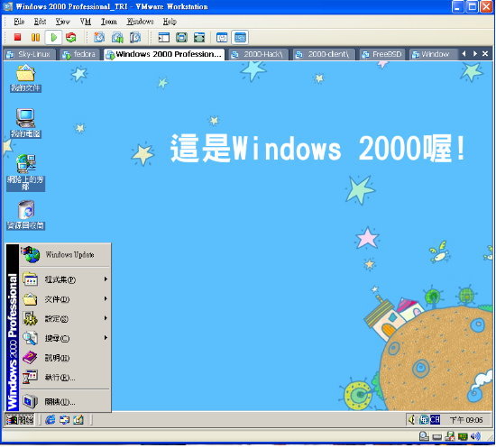The height and width of the screenshot is (448, 496).
Task: Open the Edit menu
Action: pos(40,22)
